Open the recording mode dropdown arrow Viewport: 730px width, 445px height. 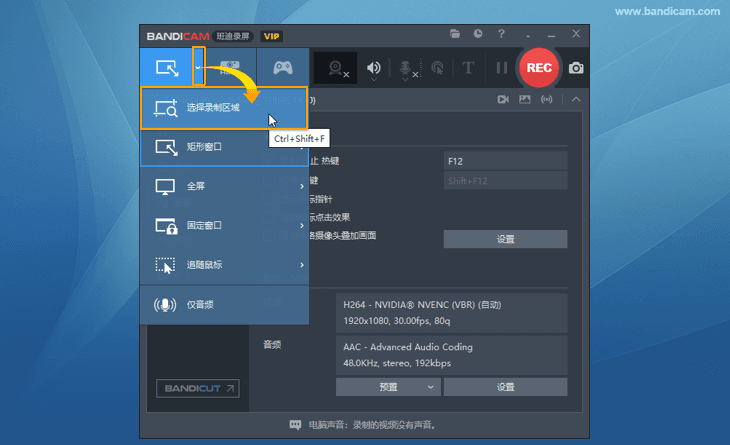(198, 67)
